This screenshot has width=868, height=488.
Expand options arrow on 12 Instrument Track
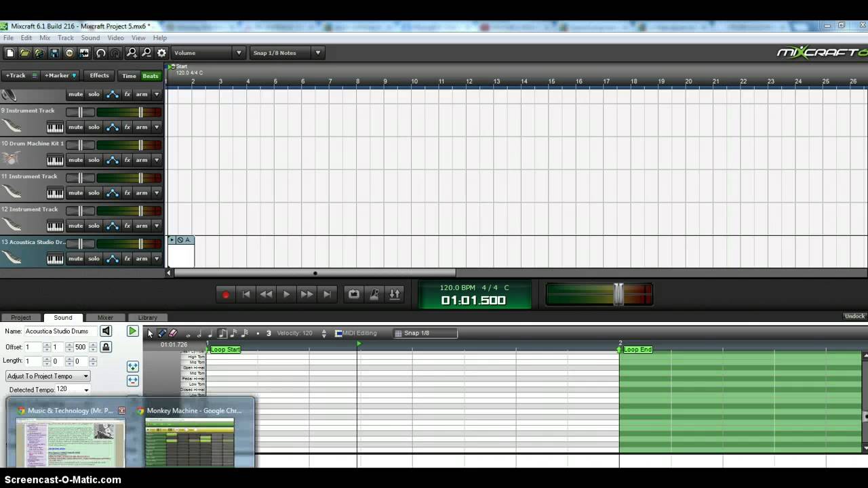tap(157, 226)
